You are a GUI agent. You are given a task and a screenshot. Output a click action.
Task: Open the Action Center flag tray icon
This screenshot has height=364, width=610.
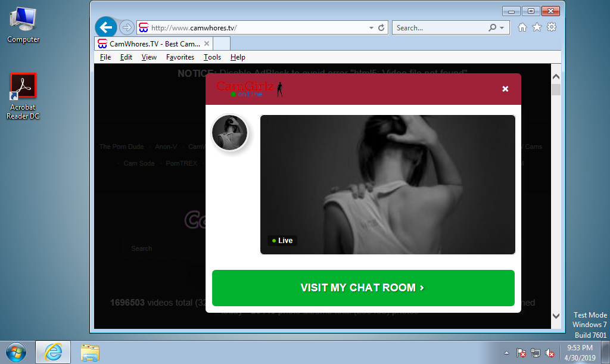tap(521, 353)
